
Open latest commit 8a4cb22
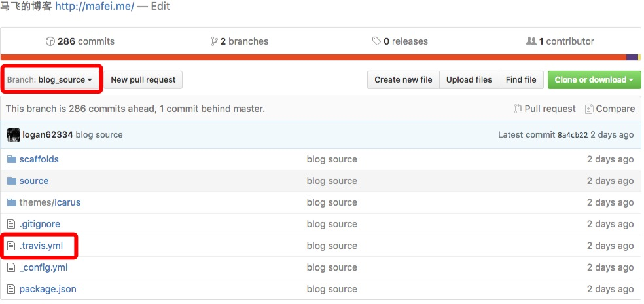(x=573, y=135)
